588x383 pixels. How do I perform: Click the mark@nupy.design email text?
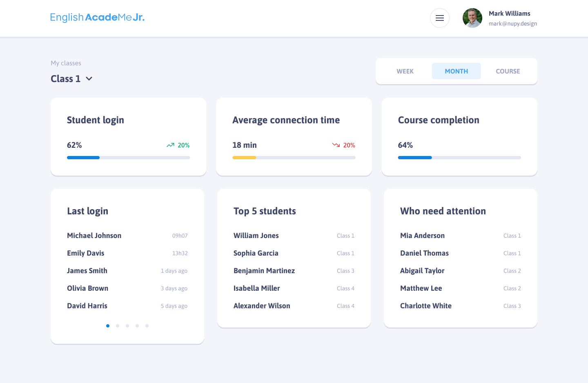click(512, 24)
